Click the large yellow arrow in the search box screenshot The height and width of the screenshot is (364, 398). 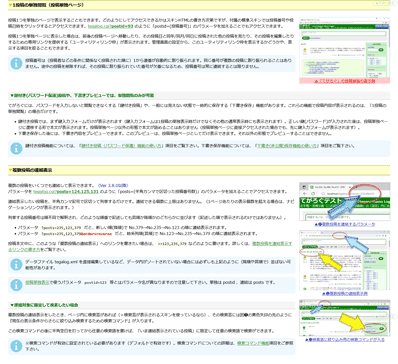tap(353, 323)
